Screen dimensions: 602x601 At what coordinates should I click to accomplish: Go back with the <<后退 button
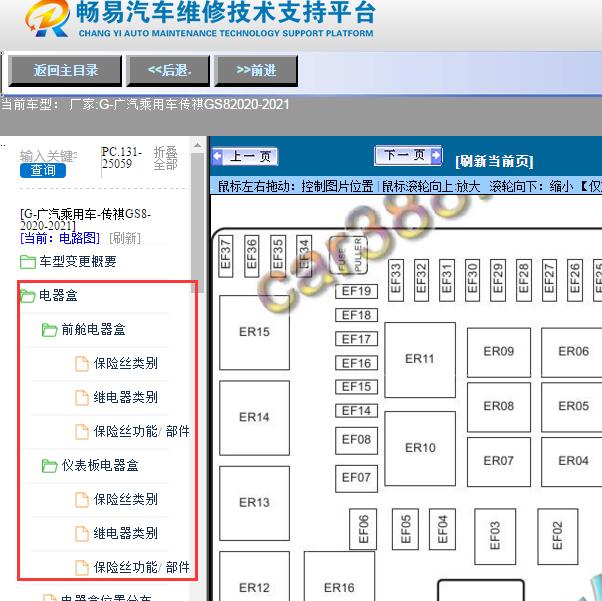tap(168, 70)
